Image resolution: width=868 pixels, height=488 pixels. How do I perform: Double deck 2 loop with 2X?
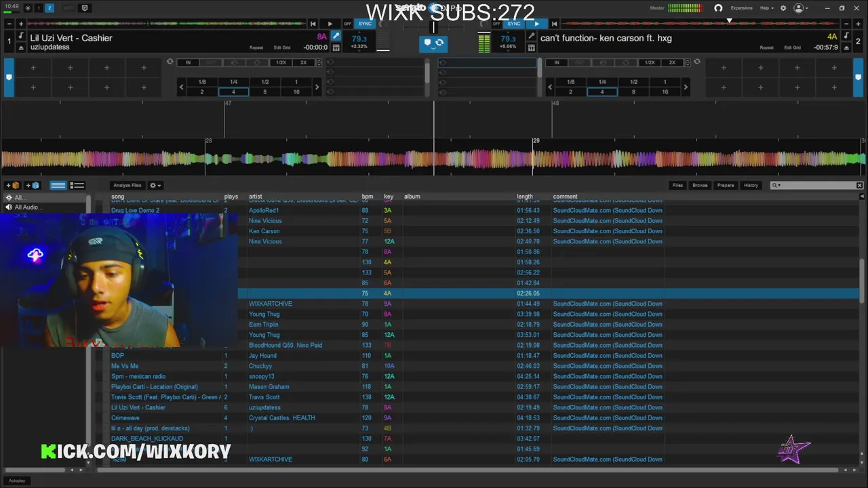[x=672, y=62]
